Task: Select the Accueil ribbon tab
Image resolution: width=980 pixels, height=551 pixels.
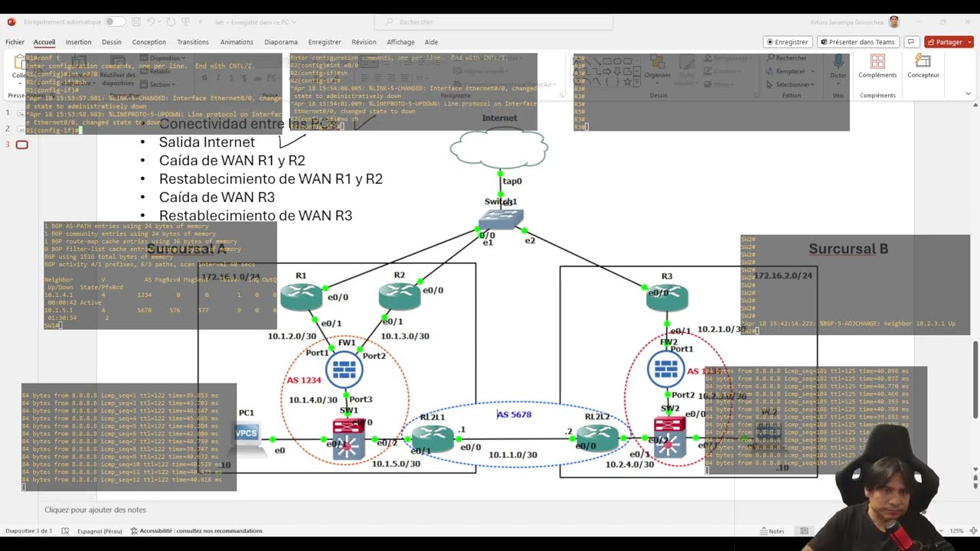Action: (x=44, y=42)
